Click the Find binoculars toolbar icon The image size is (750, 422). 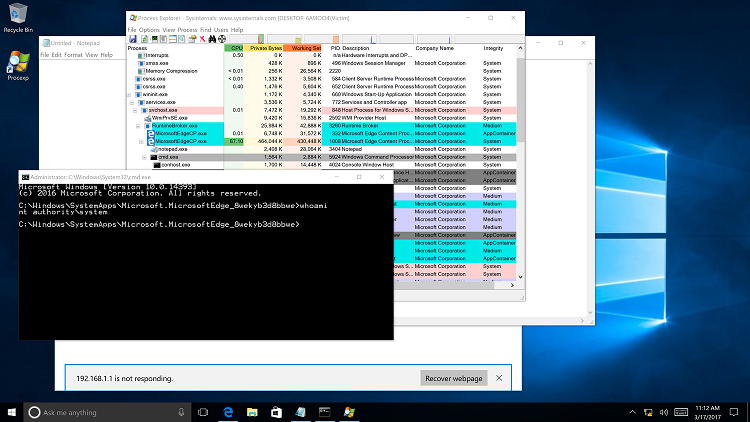click(212, 39)
